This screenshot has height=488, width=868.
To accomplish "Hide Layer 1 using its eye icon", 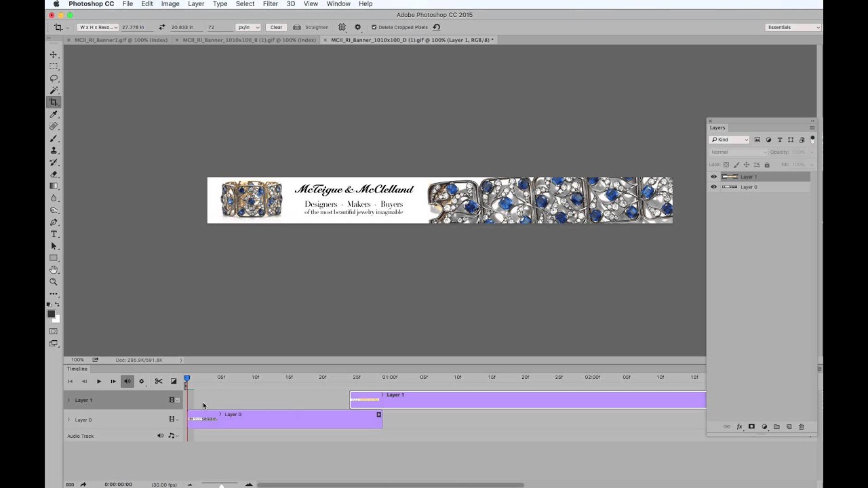I will pyautogui.click(x=713, y=177).
